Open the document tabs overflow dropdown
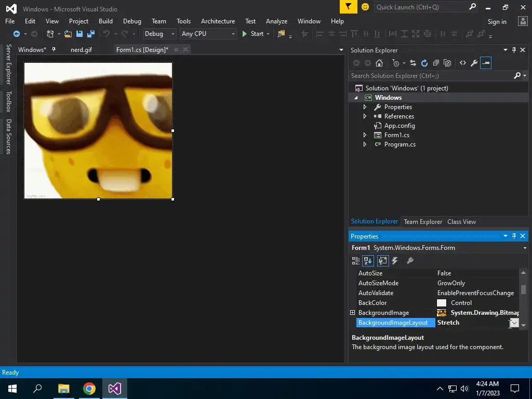 click(341, 50)
